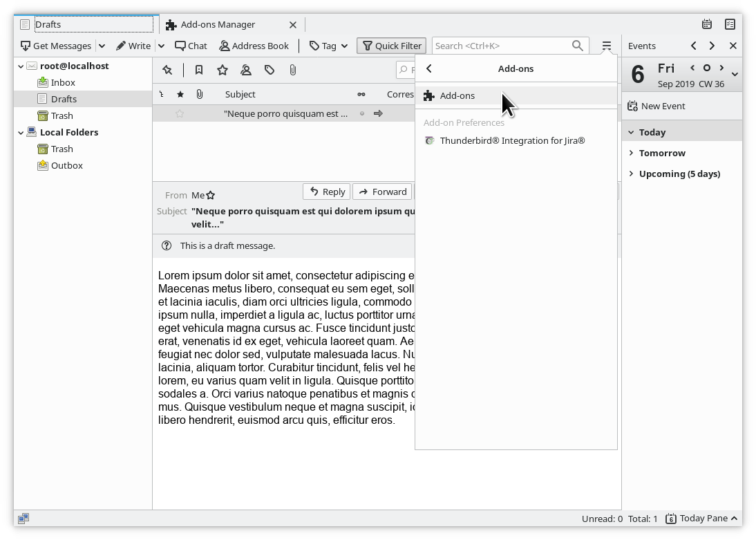Click the online status icon in status bar

(x=23, y=519)
